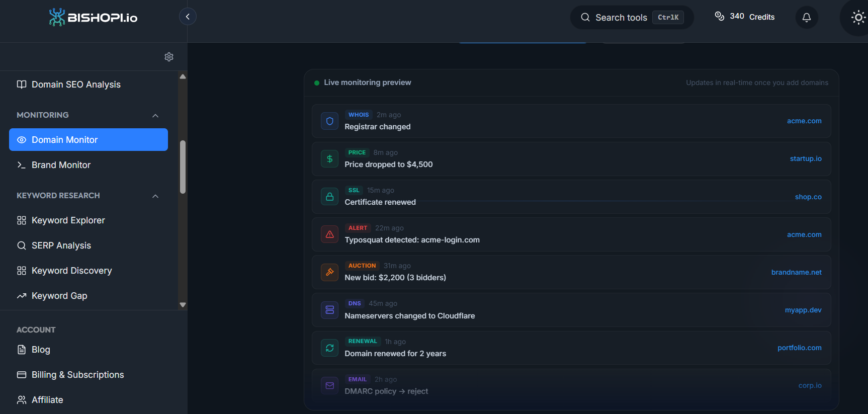Collapse the sidebar with the back arrow button
868x414 pixels.
click(188, 17)
